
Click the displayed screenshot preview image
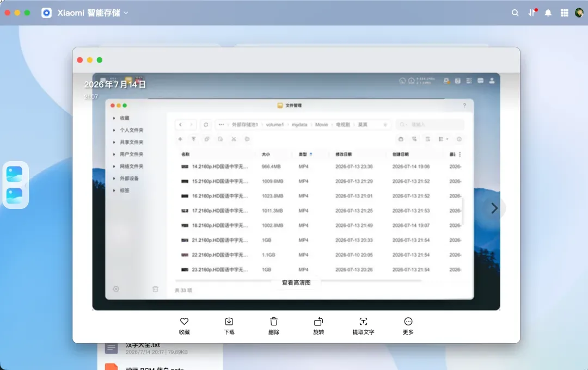(x=296, y=192)
